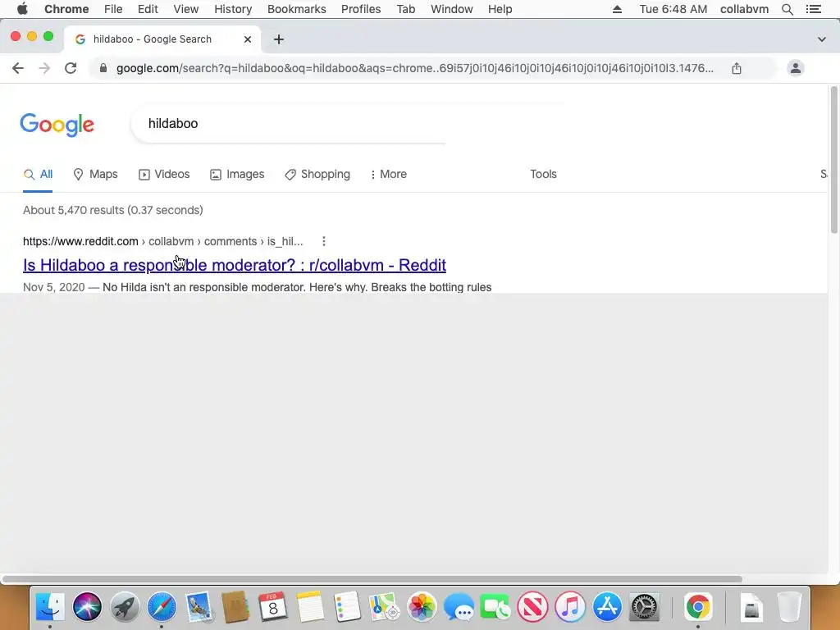
Task: Open the Chrome profile avatar icon
Action: [796, 68]
